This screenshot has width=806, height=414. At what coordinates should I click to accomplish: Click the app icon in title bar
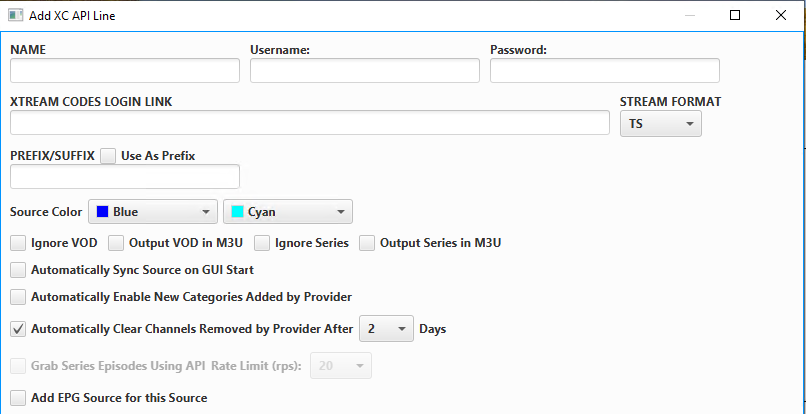click(x=16, y=15)
